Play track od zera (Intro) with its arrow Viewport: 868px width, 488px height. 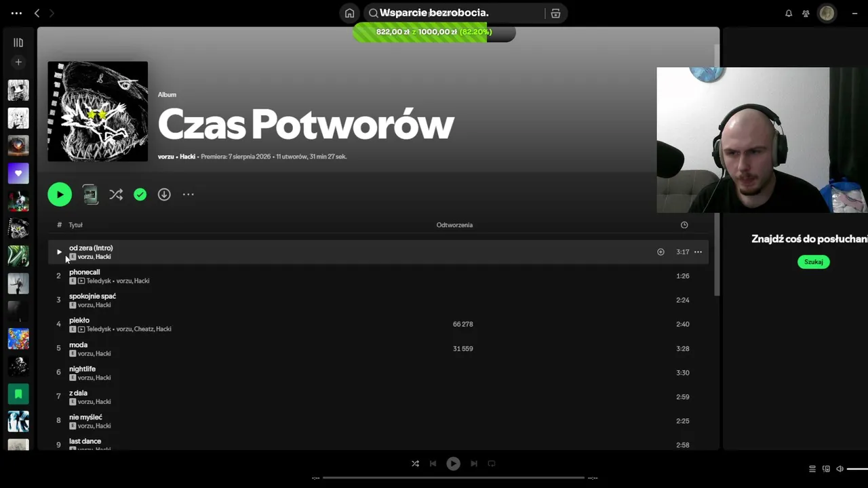(x=59, y=252)
